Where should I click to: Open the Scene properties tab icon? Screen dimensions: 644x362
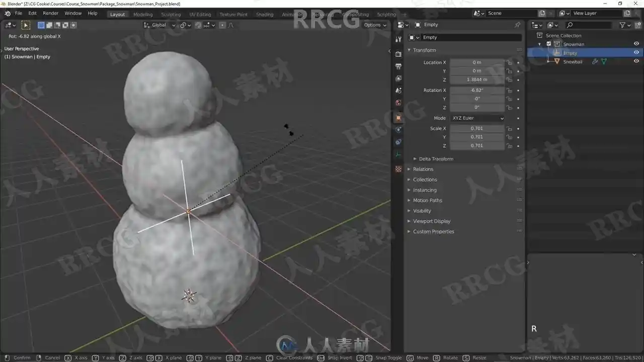tap(398, 90)
